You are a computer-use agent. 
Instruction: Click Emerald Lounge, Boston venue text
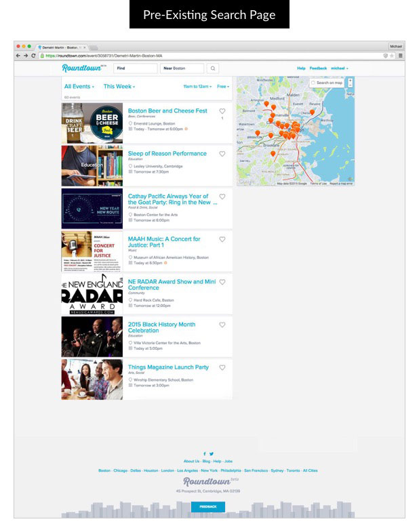154,123
